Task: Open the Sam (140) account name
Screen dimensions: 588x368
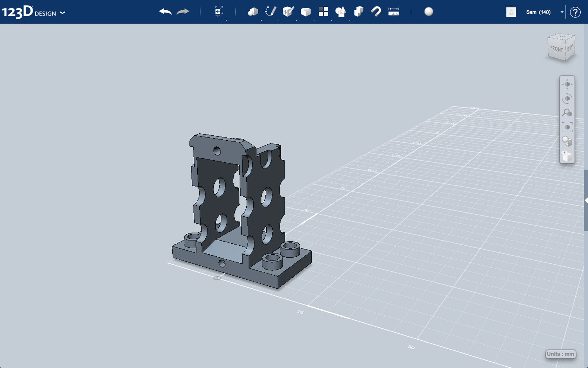Action: [538, 12]
